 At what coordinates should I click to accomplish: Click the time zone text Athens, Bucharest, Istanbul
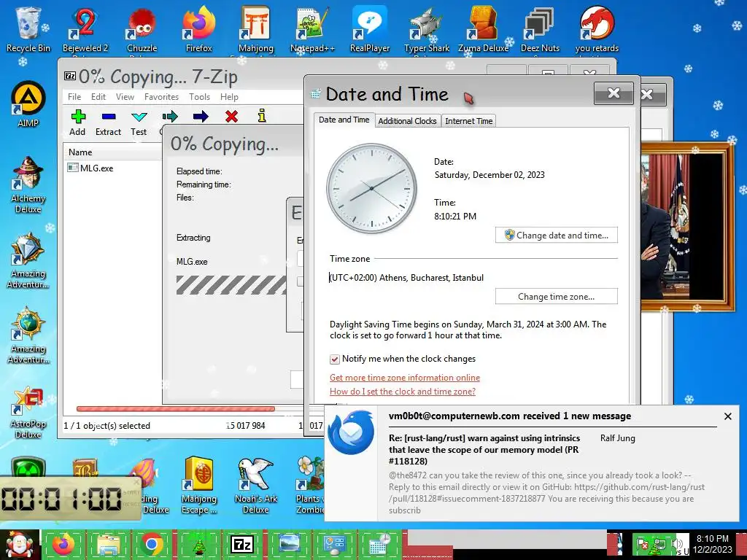[406, 278]
